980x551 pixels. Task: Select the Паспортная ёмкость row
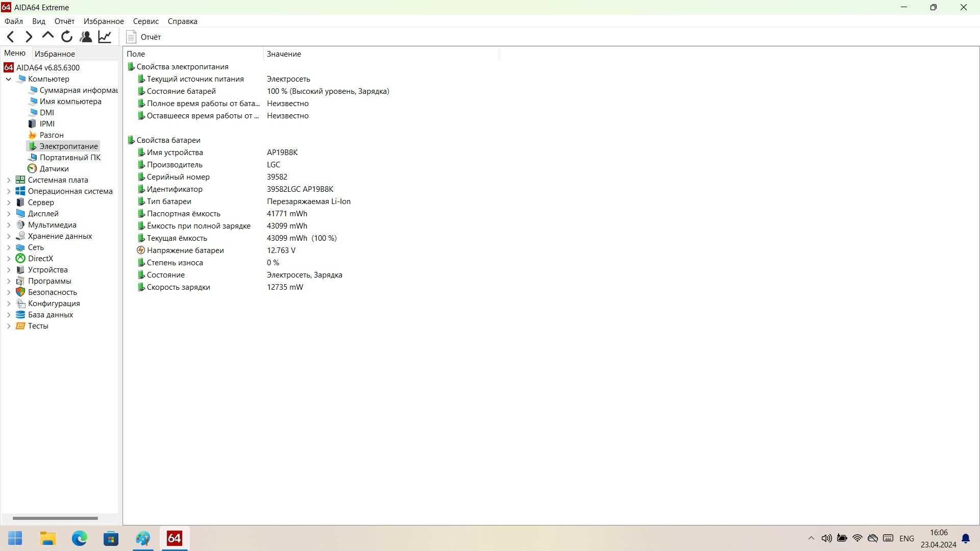pos(222,214)
